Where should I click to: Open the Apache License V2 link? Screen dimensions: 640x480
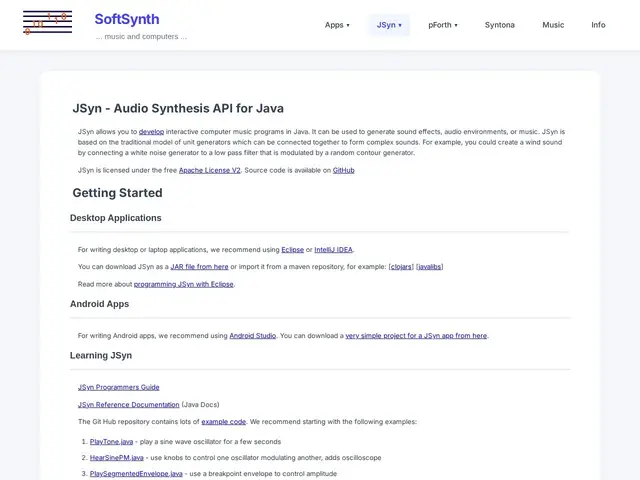[x=210, y=170]
